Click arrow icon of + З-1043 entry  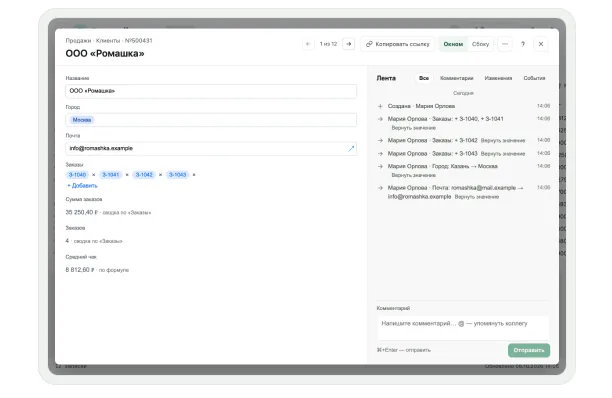[x=380, y=153]
